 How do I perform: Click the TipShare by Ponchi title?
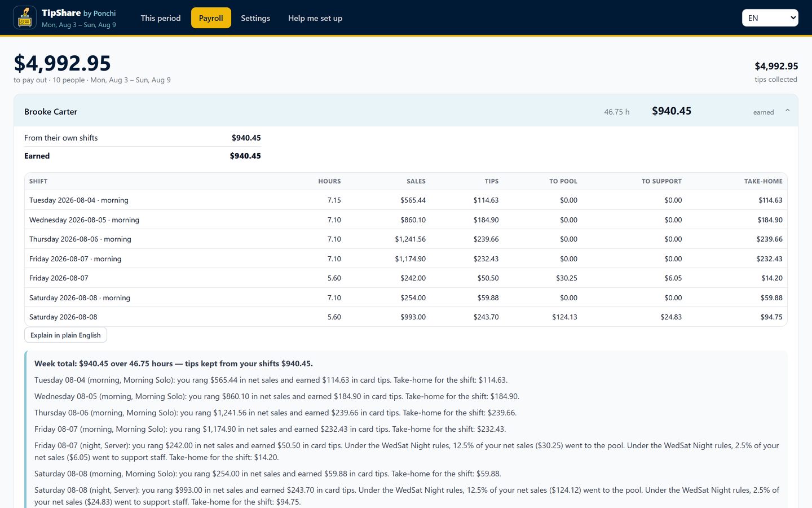[79, 13]
